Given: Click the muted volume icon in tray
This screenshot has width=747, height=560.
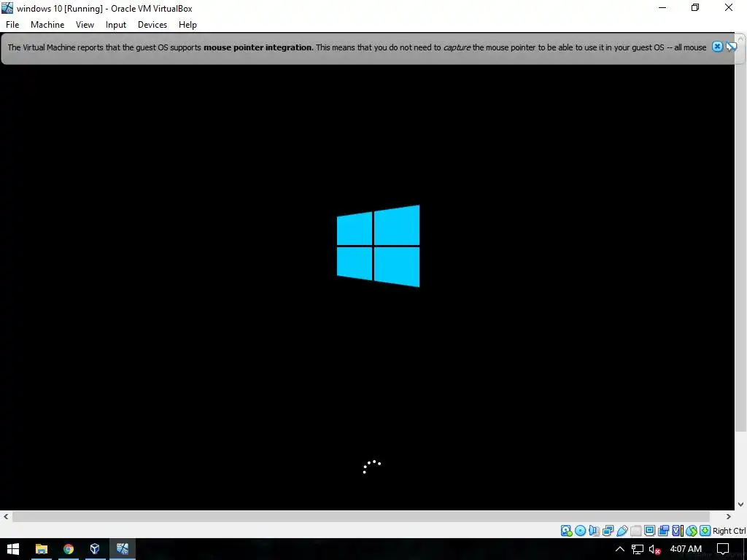Looking at the screenshot, I should tap(655, 549).
